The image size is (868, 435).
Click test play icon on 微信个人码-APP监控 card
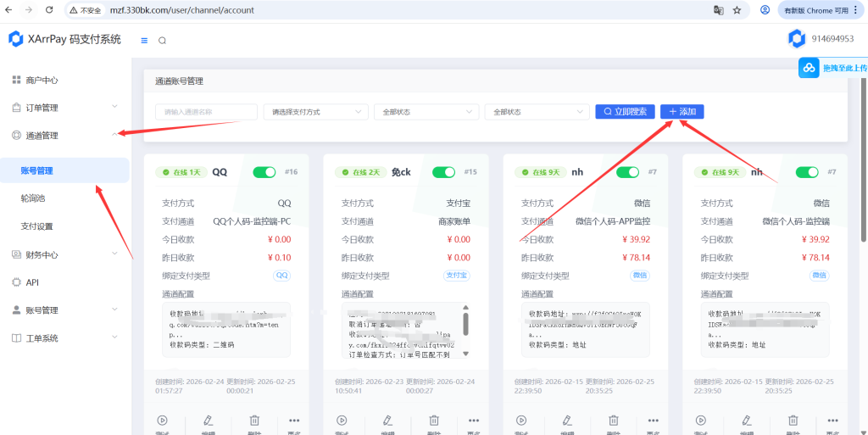[521, 420]
